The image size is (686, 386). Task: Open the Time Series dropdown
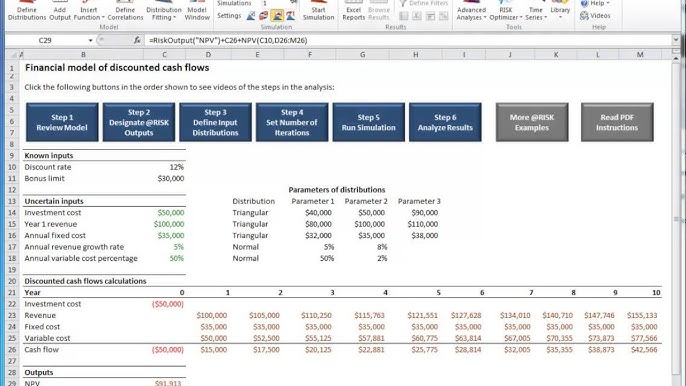(536, 11)
